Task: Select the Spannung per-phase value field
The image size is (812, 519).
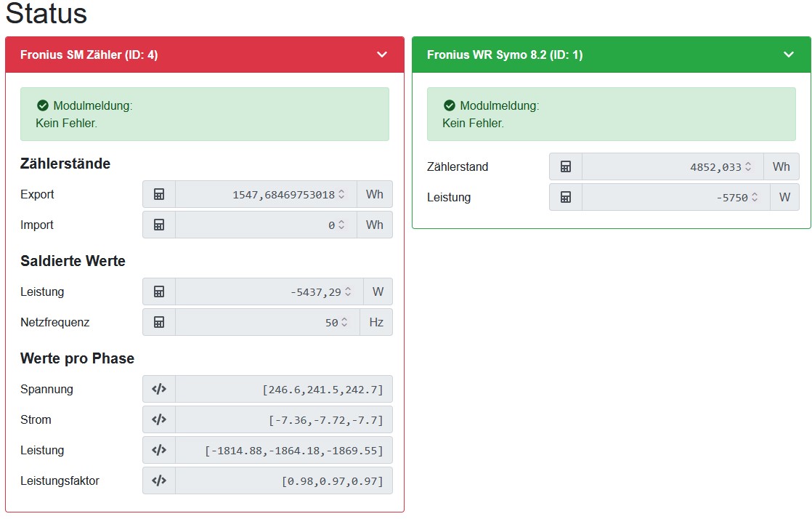Action: coord(283,390)
